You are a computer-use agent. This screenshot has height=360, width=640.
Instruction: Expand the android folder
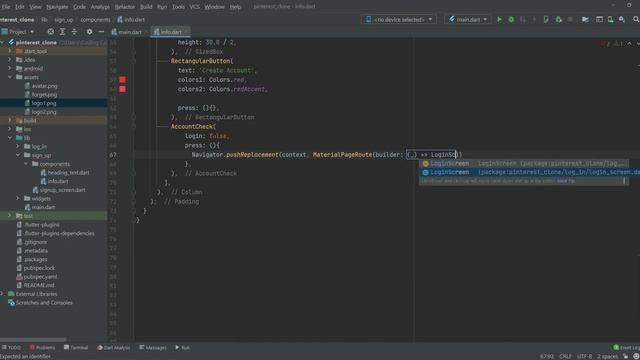click(10, 68)
